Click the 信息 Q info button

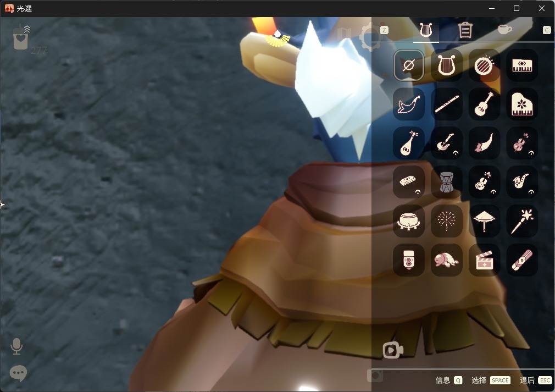(x=449, y=380)
